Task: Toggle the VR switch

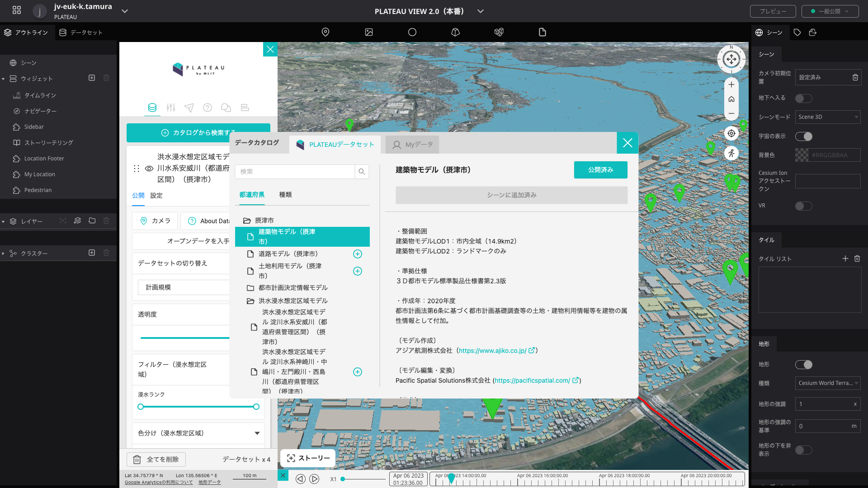Action: pos(803,206)
